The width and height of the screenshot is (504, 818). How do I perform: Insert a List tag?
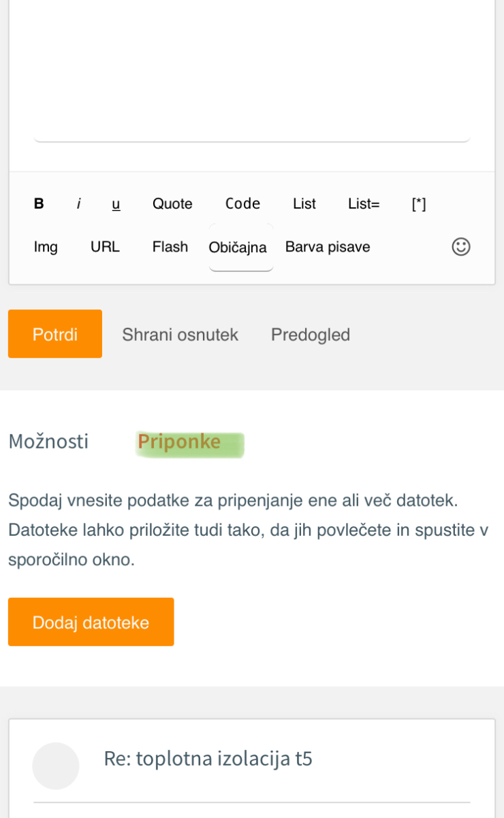[304, 204]
